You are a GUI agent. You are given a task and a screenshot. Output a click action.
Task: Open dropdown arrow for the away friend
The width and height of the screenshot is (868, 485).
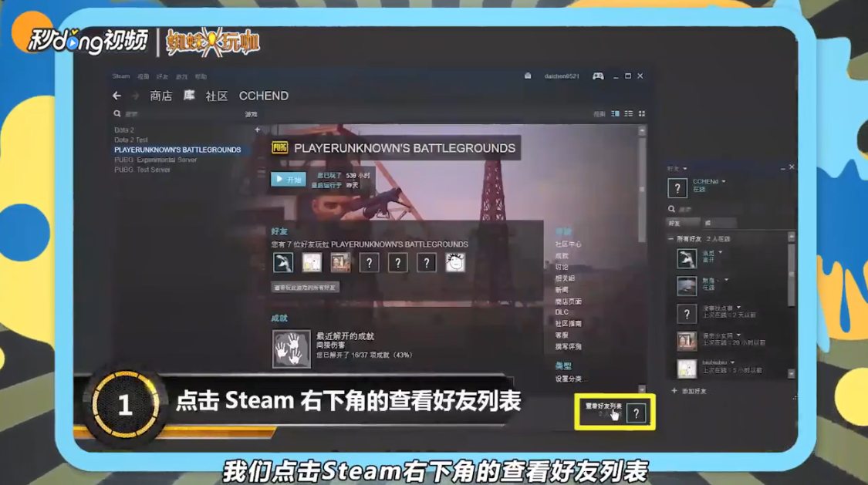720,253
